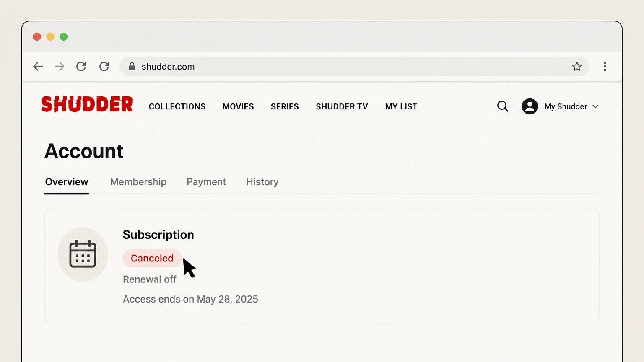Click the yellow minimize window button
Screen dimensions: 644x362
pos(50,36)
